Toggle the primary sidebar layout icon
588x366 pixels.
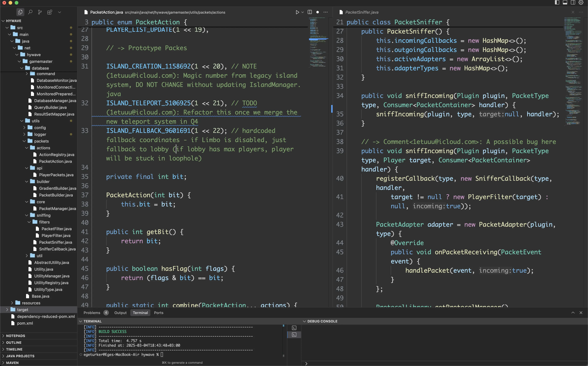click(557, 3)
